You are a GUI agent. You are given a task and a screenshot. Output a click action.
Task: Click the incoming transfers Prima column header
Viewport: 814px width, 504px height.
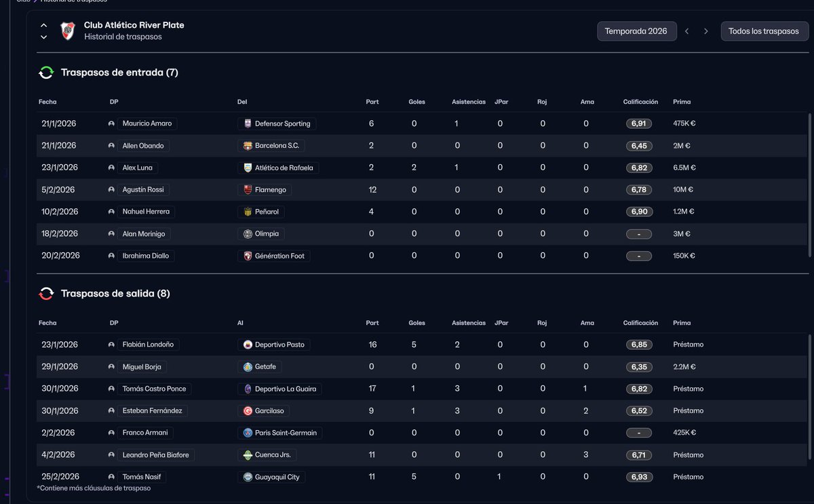pos(682,102)
